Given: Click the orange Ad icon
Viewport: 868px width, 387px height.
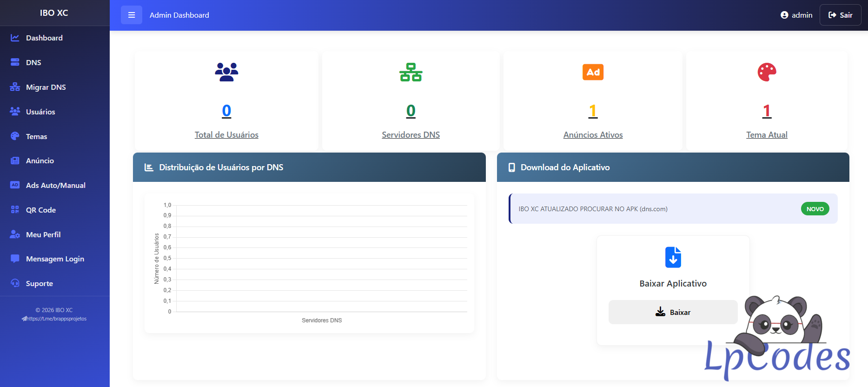Looking at the screenshot, I should (593, 72).
